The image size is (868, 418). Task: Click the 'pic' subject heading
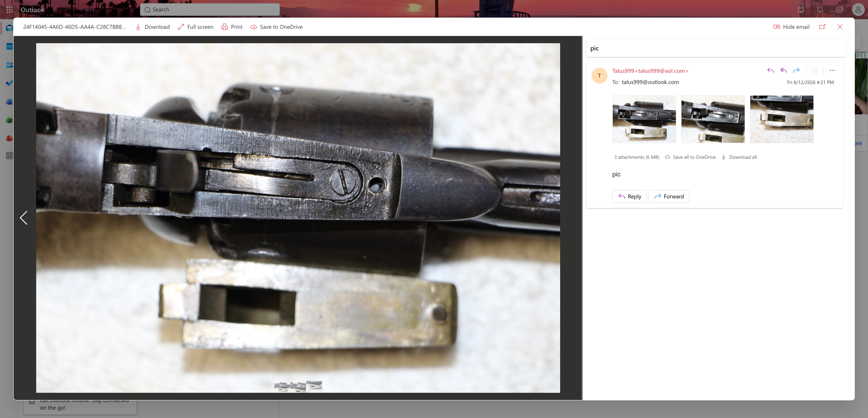click(595, 48)
